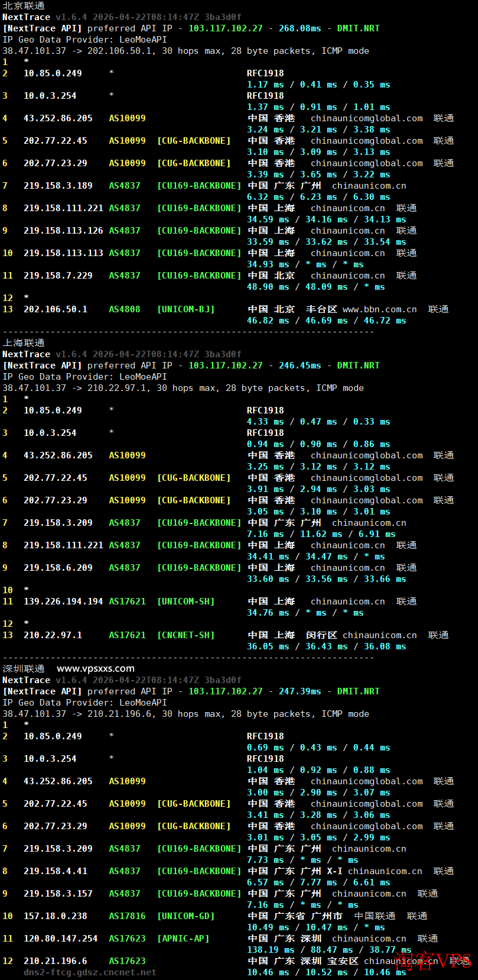Viewport: 478px width, 980px height.
Task: Select the 36.05 ms latency value
Action: [x=268, y=646]
